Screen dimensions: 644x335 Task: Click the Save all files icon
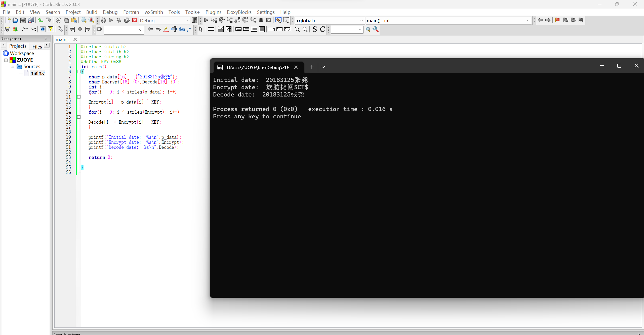[x=31, y=20]
